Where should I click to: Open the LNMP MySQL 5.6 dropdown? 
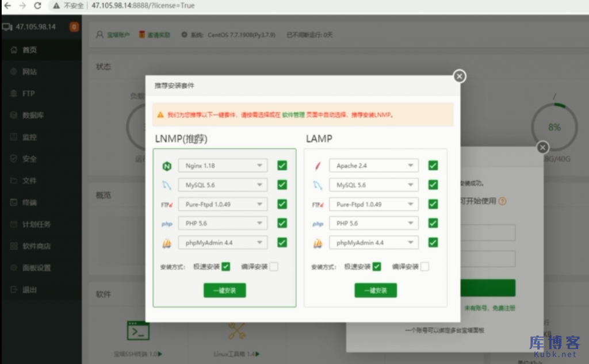coord(223,185)
